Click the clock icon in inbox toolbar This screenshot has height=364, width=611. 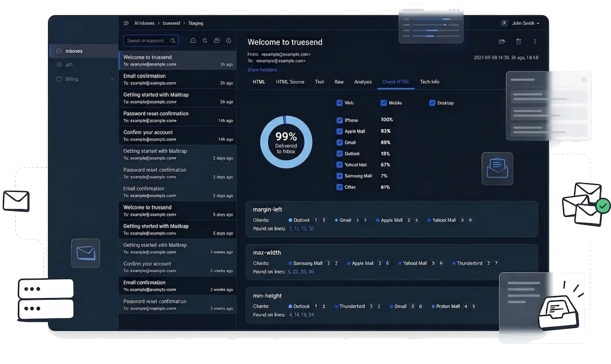click(x=229, y=40)
